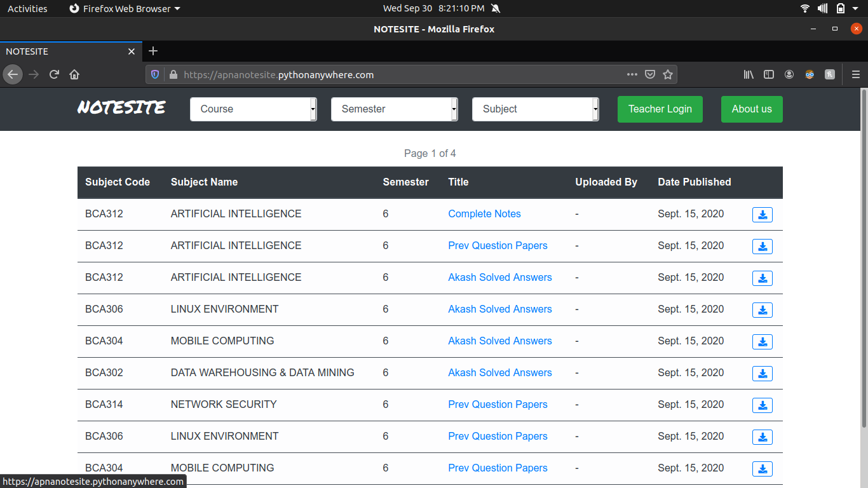Download Mobile Computing Prev Question Papers
This screenshot has width=868, height=488.
tap(763, 469)
